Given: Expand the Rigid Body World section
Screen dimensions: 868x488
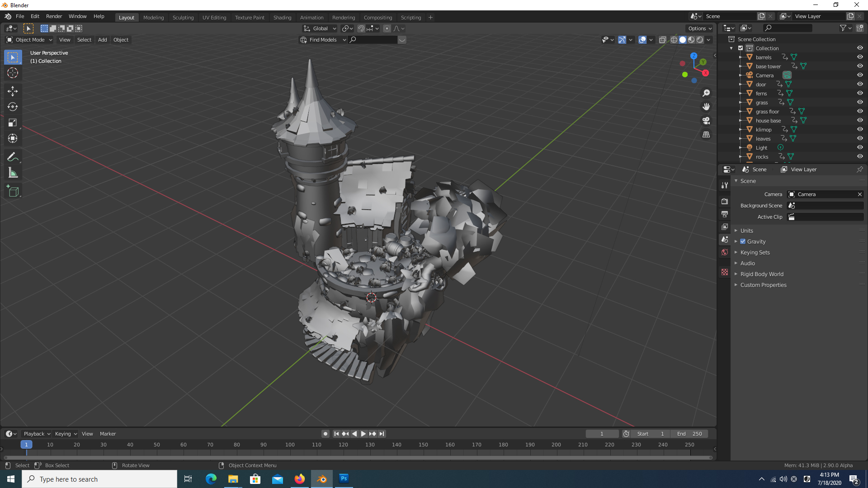Looking at the screenshot, I should [762, 274].
